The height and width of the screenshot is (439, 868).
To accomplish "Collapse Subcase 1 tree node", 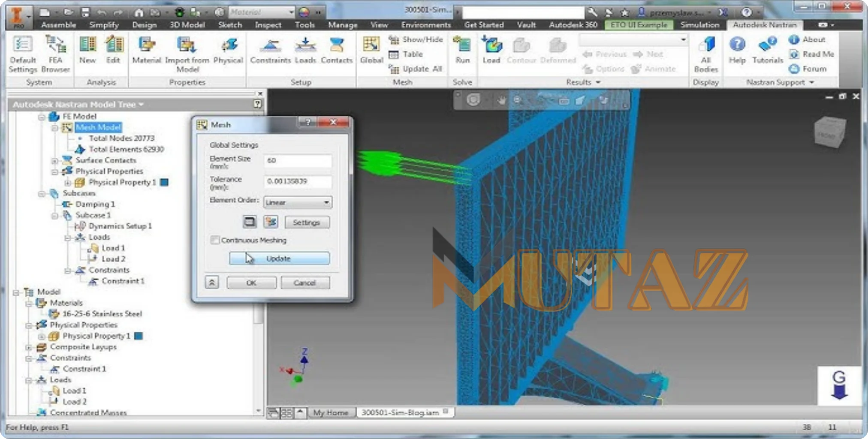I will tap(55, 216).
